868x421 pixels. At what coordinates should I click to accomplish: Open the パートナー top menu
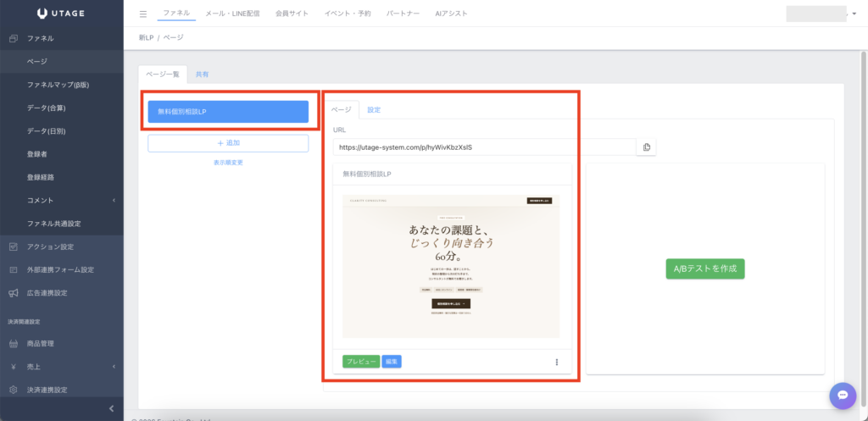(x=403, y=14)
